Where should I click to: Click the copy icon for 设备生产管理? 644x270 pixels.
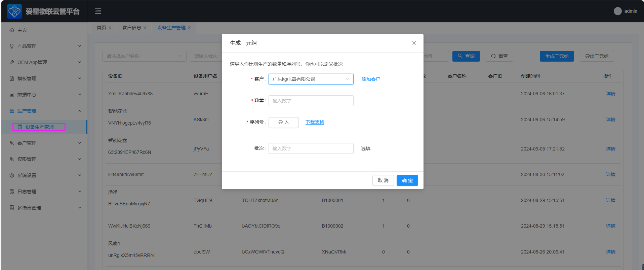click(20, 127)
